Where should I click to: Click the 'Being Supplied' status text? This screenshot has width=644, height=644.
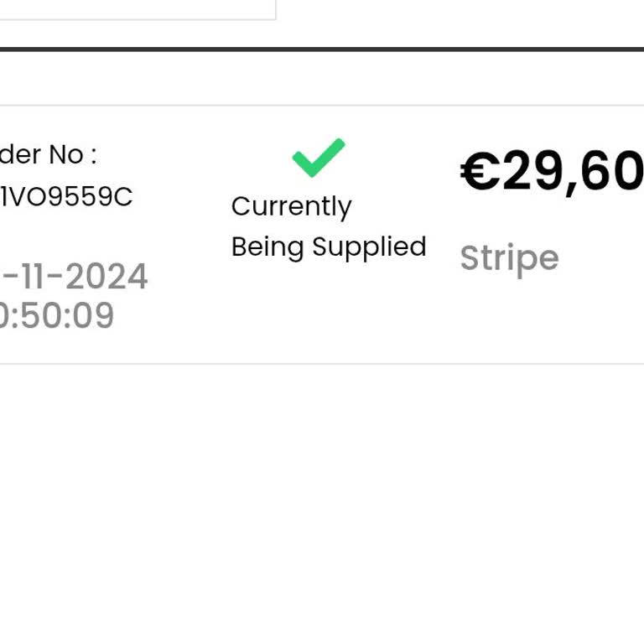pyautogui.click(x=329, y=247)
